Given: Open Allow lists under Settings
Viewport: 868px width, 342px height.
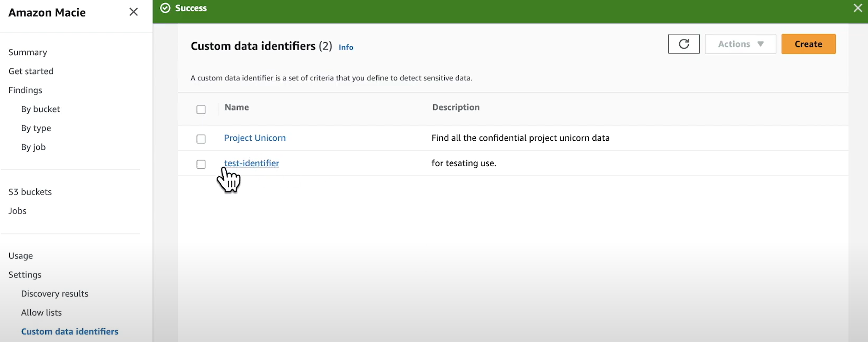Looking at the screenshot, I should click(41, 312).
